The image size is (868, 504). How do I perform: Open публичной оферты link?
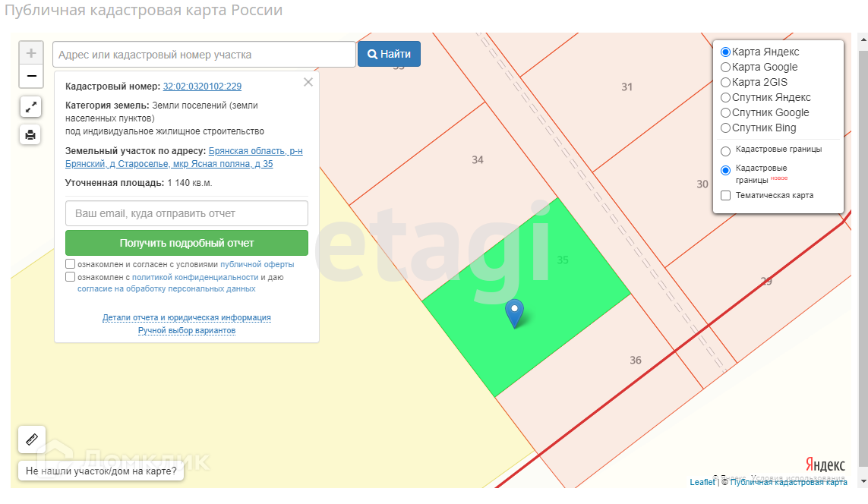[x=257, y=264]
